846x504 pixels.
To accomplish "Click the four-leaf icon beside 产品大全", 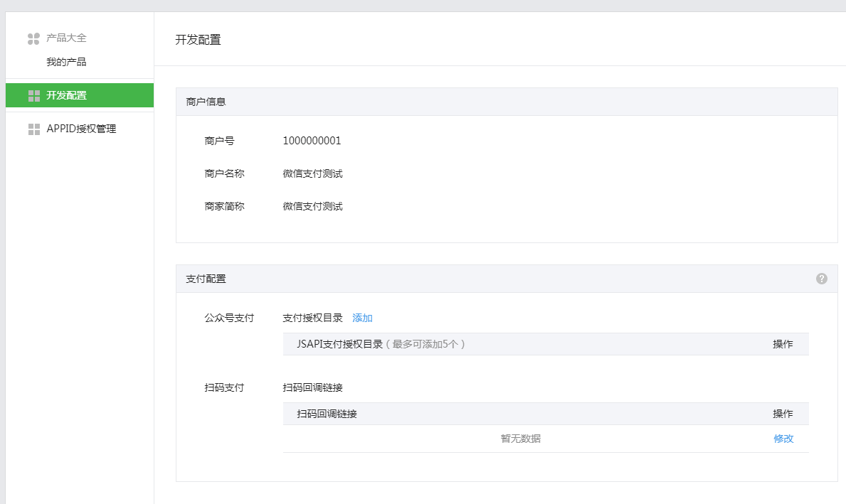I will (x=33, y=38).
